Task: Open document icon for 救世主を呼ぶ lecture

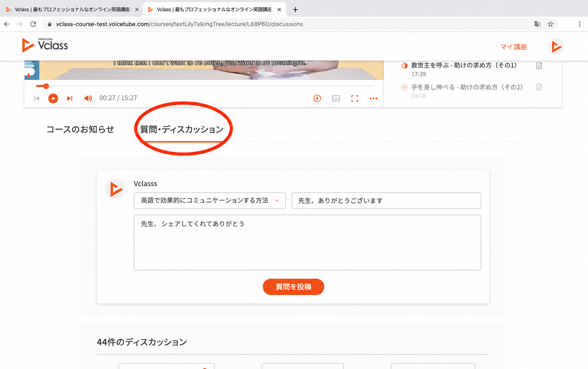Action: (539, 66)
